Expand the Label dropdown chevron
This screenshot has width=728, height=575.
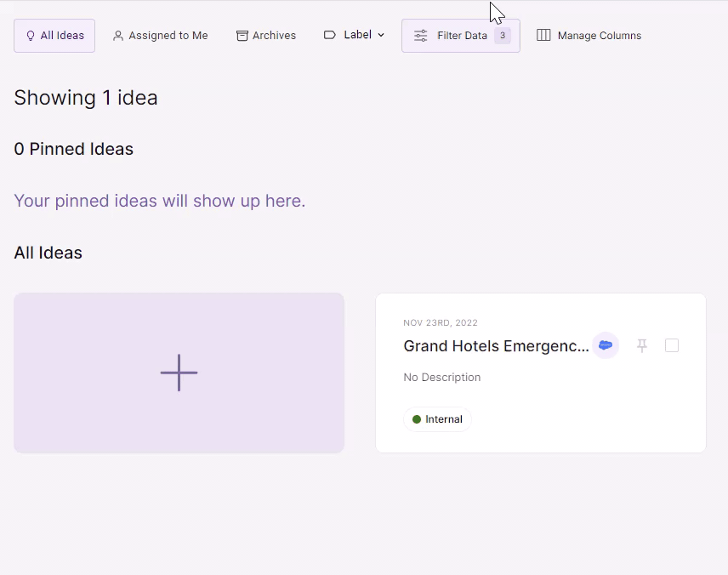click(x=381, y=35)
